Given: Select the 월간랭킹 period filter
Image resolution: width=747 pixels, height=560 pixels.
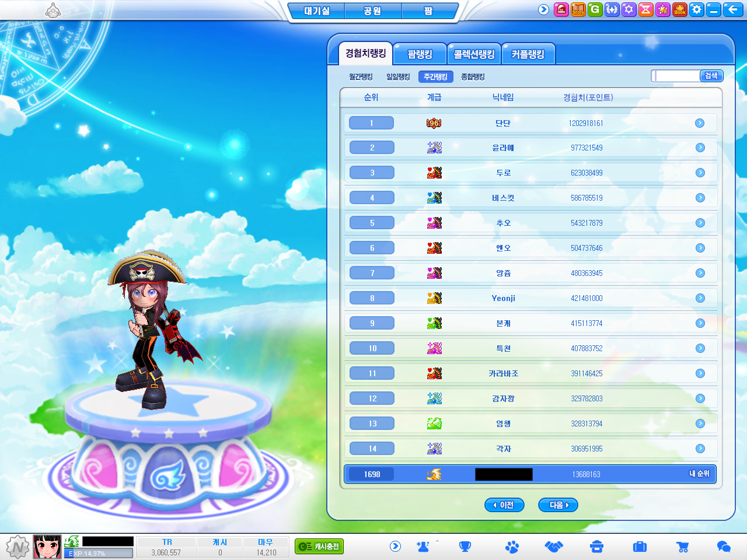Looking at the screenshot, I should click(x=361, y=76).
